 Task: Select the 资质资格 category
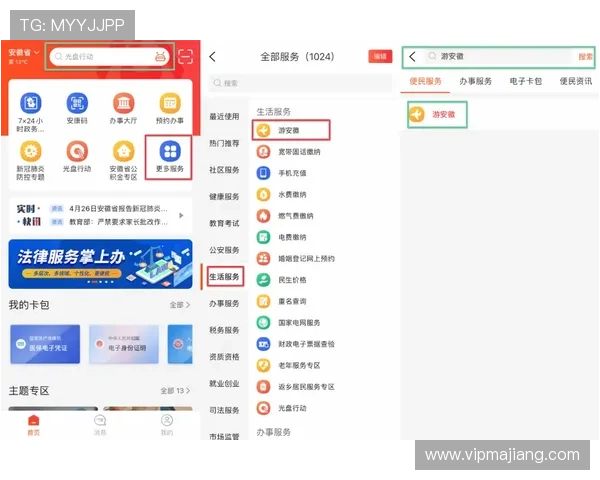click(x=224, y=357)
